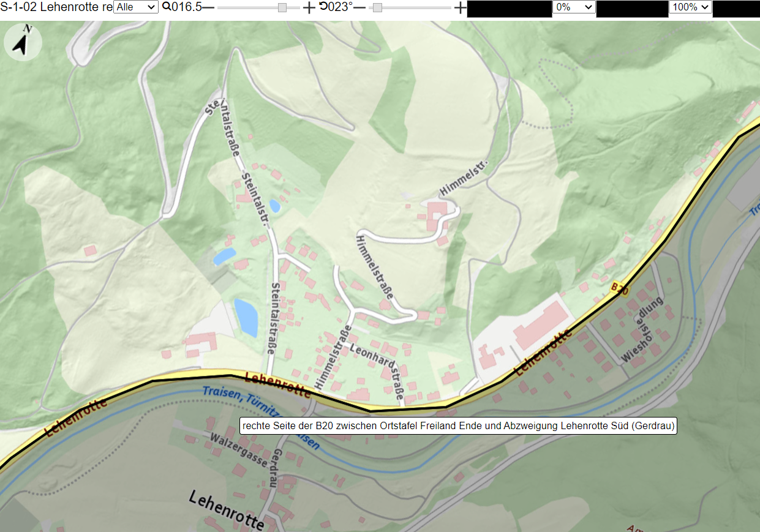The image size is (760, 532).
Task: Decrease zoom with the minus icon
Action: click(x=208, y=7)
